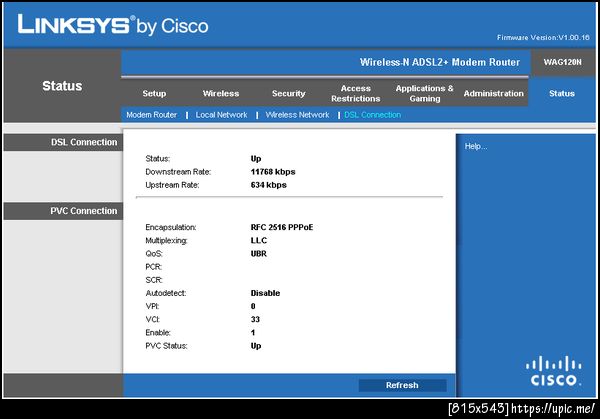Click the Multiplexing: label
600x419 pixels.
point(166,240)
